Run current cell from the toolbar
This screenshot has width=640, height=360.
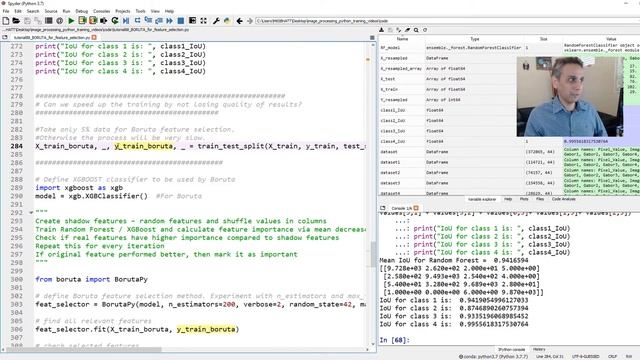pyautogui.click(x=82, y=21)
